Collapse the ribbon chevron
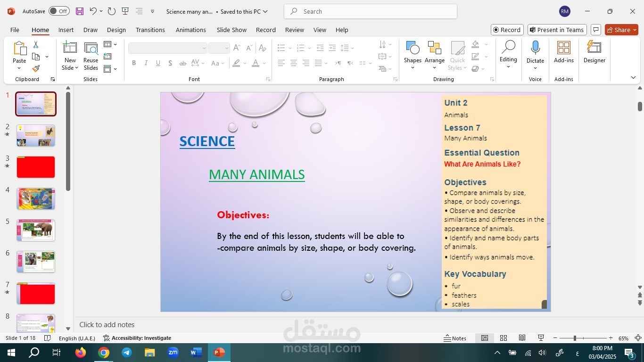The width and height of the screenshot is (644, 362). point(633,78)
